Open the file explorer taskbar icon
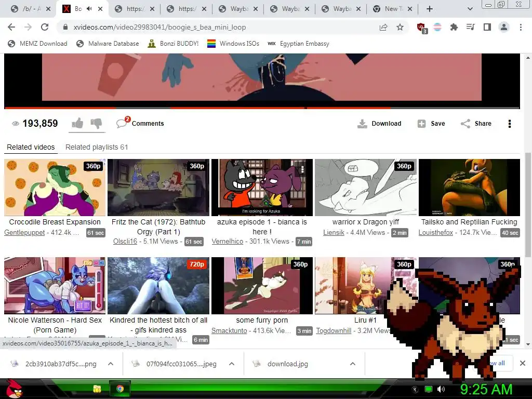The height and width of the screenshot is (399, 532). 97,389
